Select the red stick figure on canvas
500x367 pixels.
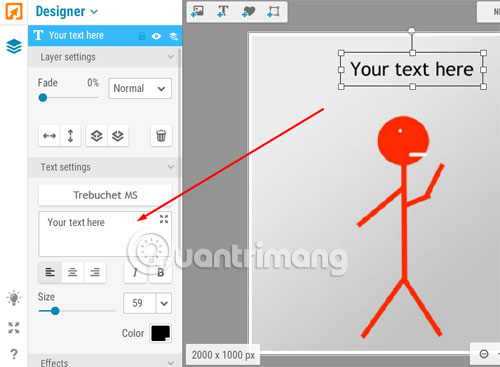point(404,227)
